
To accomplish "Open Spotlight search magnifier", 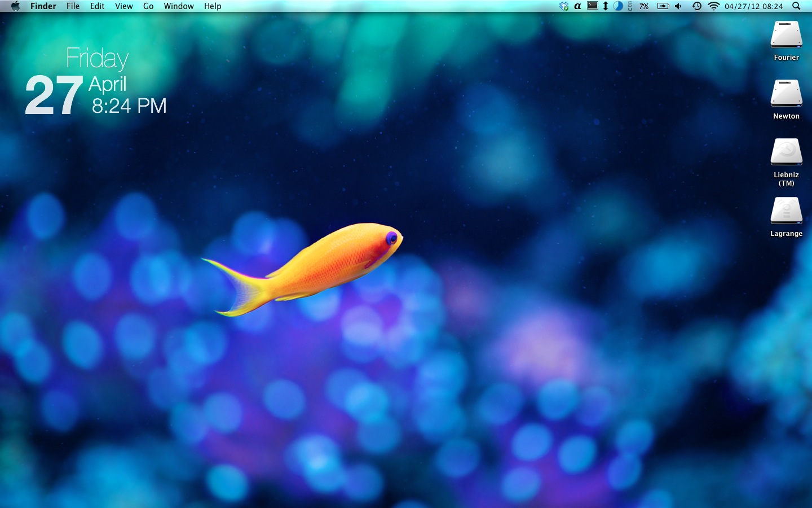I will point(796,6).
